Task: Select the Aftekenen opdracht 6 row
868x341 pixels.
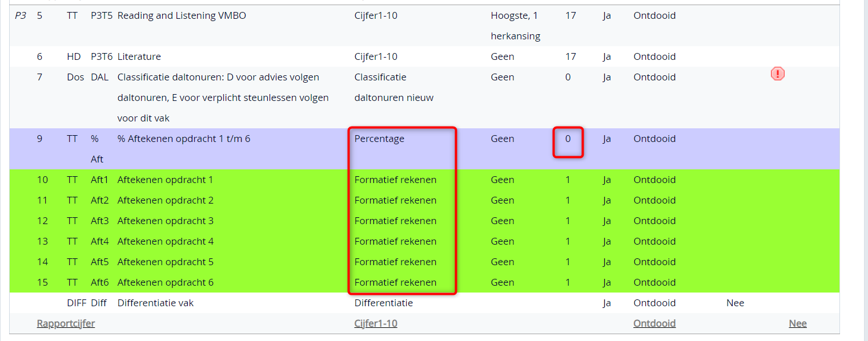Action: click(424, 282)
